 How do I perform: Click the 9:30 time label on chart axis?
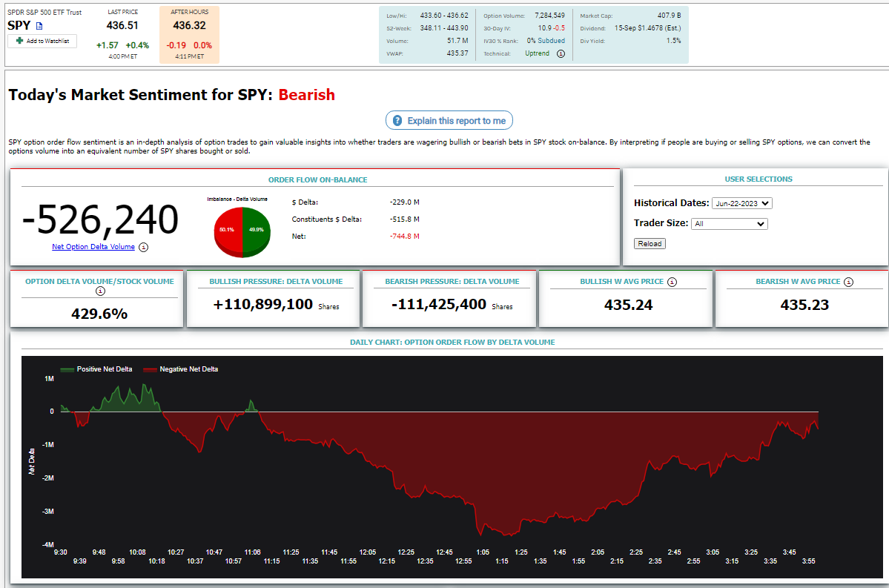61,552
